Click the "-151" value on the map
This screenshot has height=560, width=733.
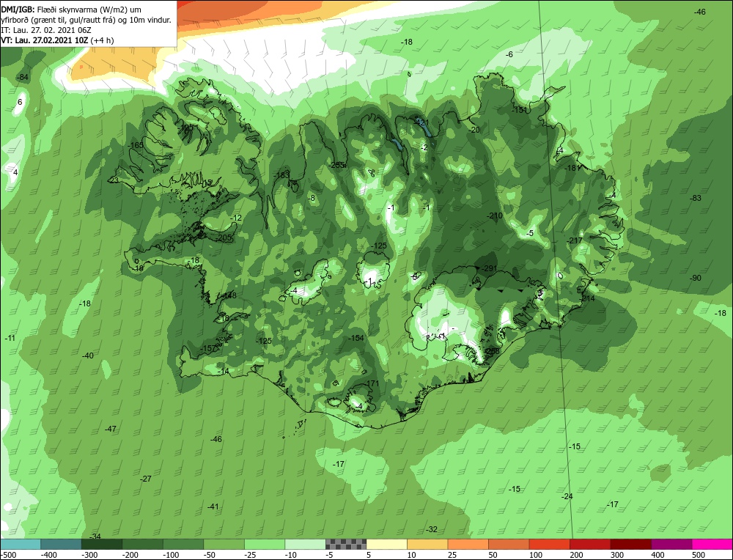(519, 111)
